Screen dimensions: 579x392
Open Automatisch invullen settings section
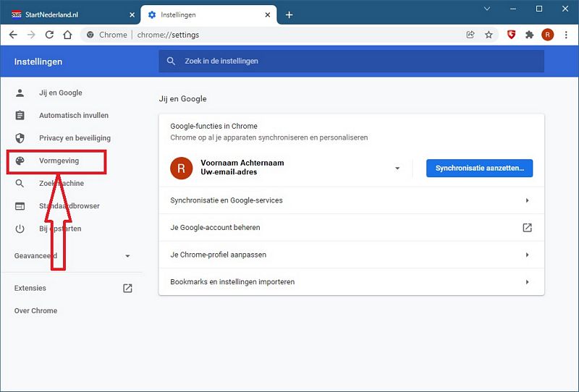(x=74, y=115)
